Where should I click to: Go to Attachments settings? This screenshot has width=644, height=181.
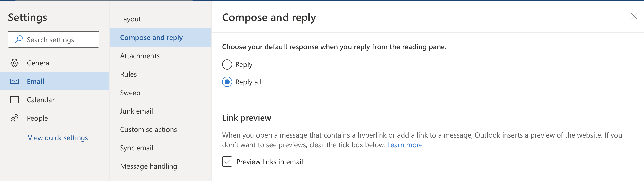click(x=140, y=56)
